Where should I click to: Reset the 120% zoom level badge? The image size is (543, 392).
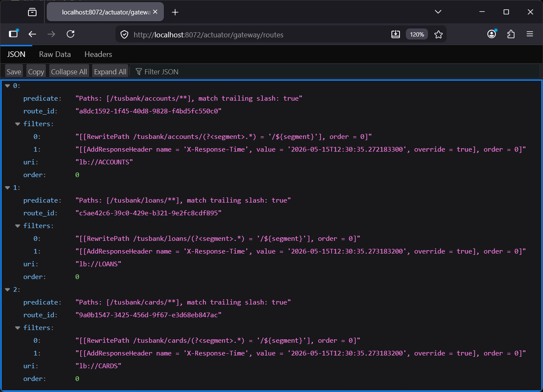coord(417,34)
